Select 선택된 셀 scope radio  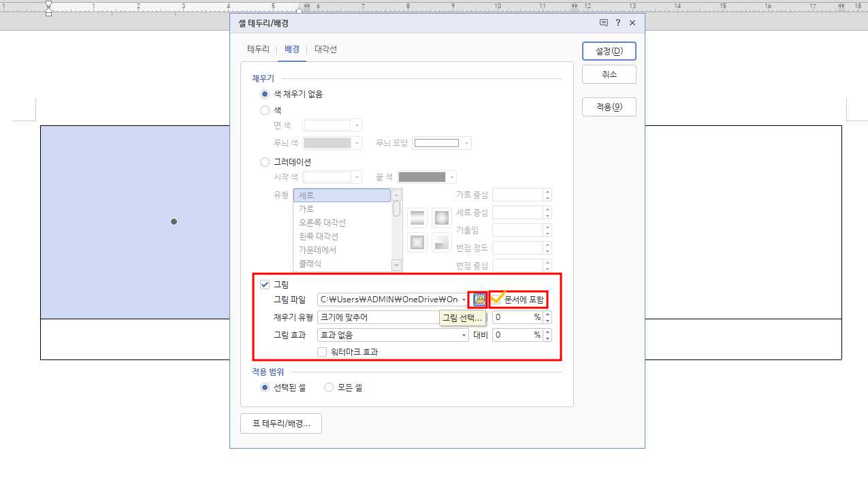pos(265,387)
